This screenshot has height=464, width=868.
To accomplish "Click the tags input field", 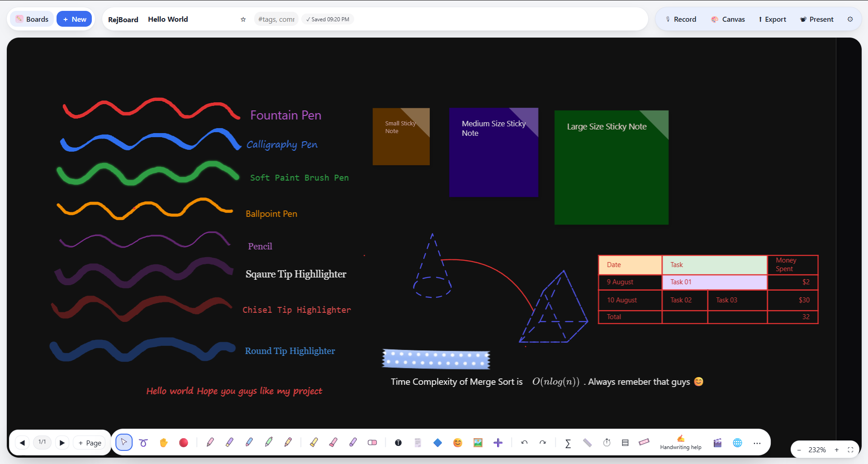I will coord(276,19).
